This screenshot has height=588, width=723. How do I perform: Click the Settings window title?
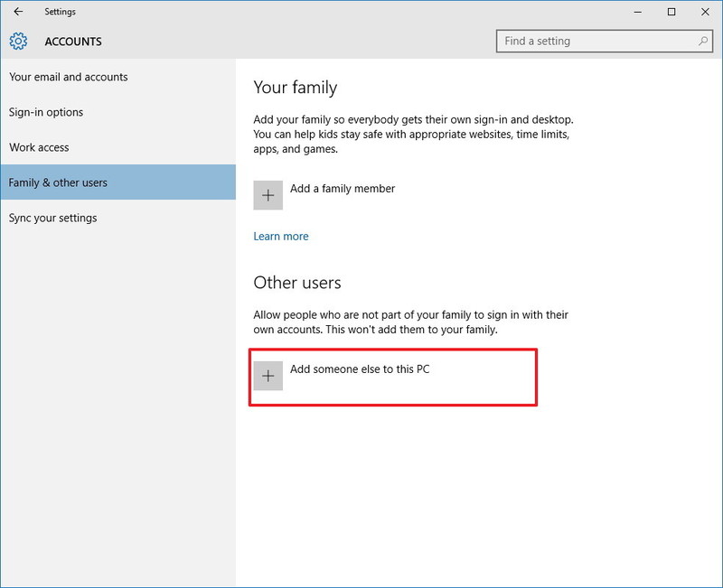pos(60,12)
